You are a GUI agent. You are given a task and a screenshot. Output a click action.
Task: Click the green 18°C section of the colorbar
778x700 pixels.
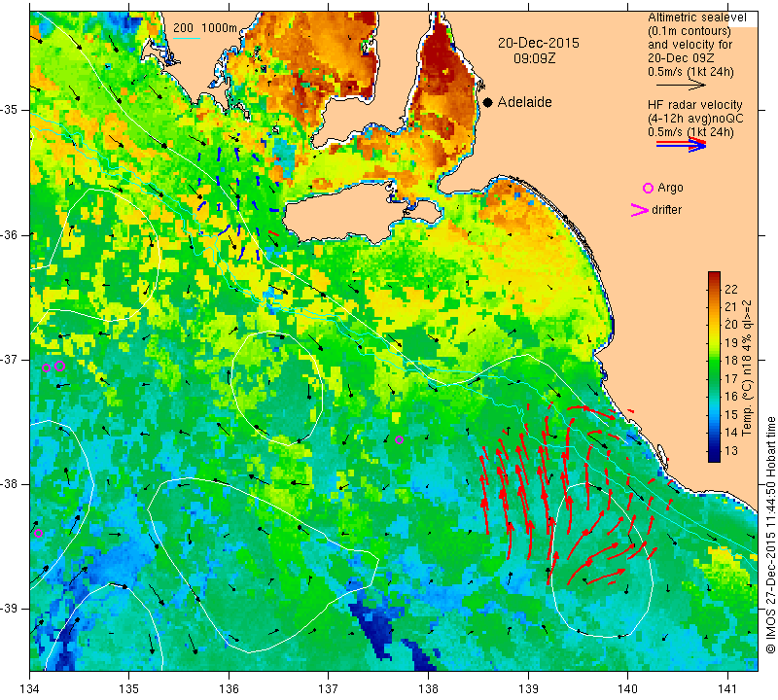[x=714, y=361]
